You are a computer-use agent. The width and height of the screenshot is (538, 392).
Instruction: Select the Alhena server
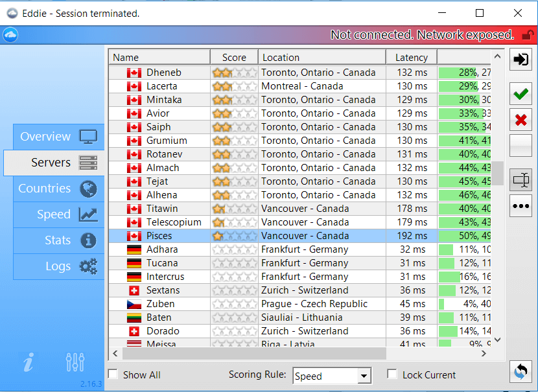coord(300,195)
